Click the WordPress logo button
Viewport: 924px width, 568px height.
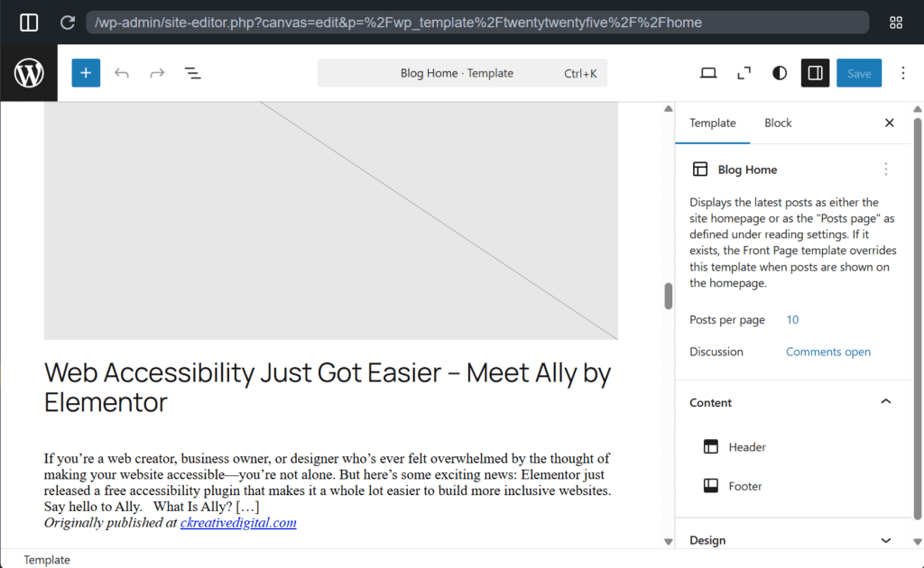[29, 73]
